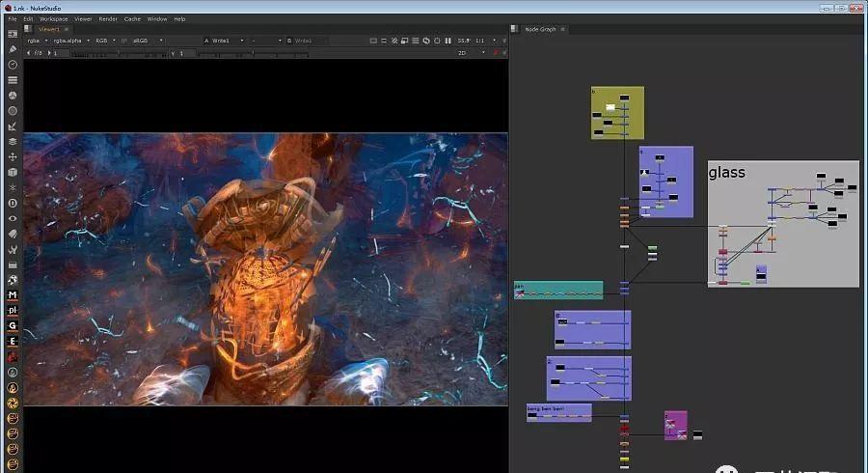868x473 pixels.
Task: Toggle the scanline display viewer icon
Action: point(415,41)
